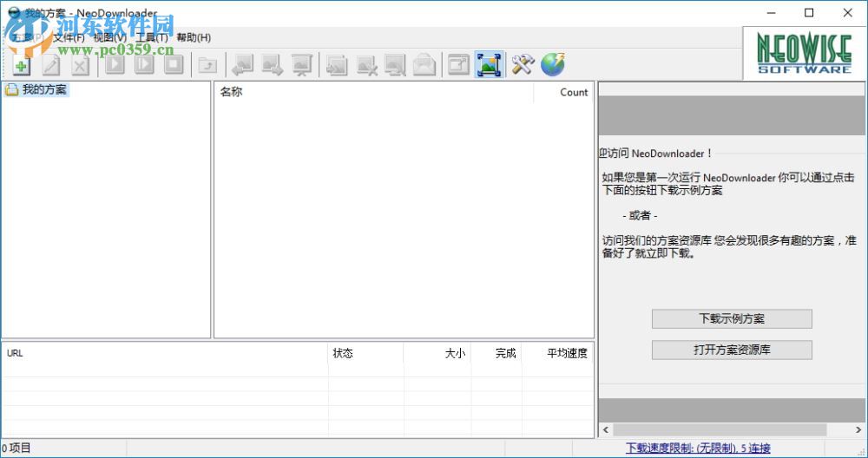Image resolution: width=868 pixels, height=458 pixels.
Task: Click the X delete project toolbar icon
Action: (80, 65)
